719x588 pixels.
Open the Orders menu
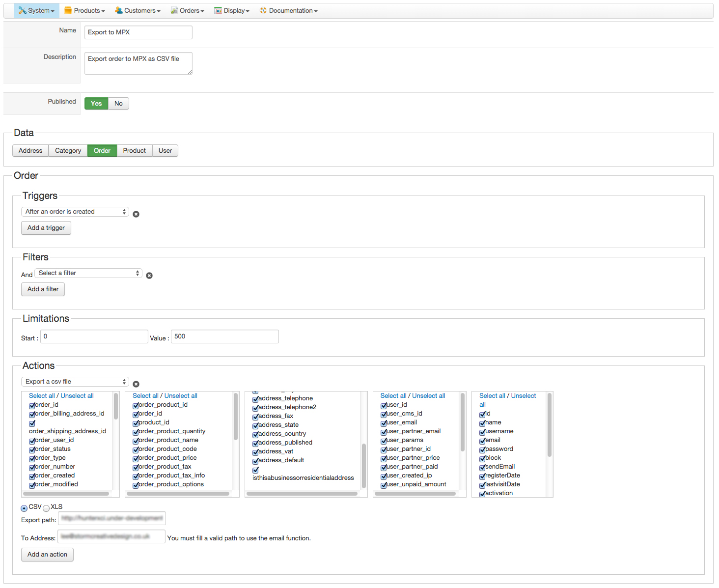tap(187, 10)
